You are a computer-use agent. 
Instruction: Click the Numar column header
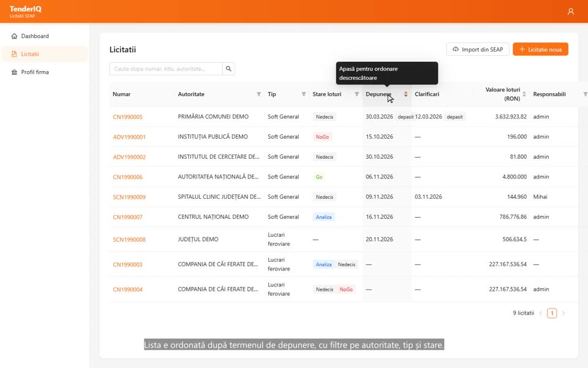pyautogui.click(x=121, y=94)
